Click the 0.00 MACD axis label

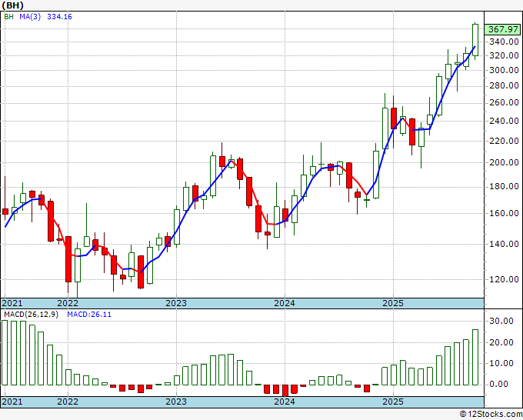[x=498, y=385]
